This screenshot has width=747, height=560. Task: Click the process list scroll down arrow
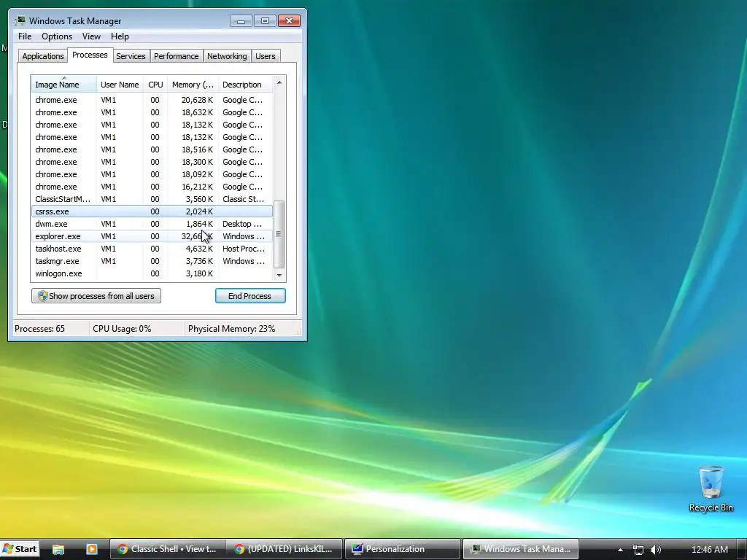(279, 275)
